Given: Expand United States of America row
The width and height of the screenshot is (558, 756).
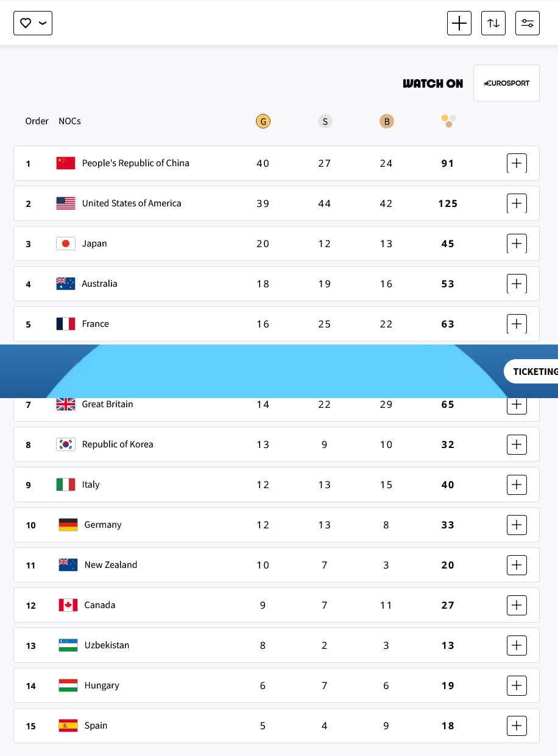Looking at the screenshot, I should [x=517, y=203].
